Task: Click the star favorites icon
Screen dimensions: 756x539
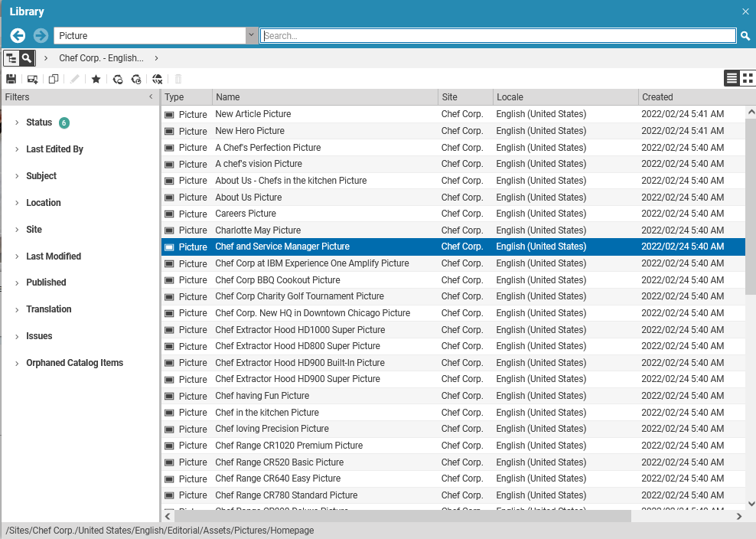Action: pos(96,79)
